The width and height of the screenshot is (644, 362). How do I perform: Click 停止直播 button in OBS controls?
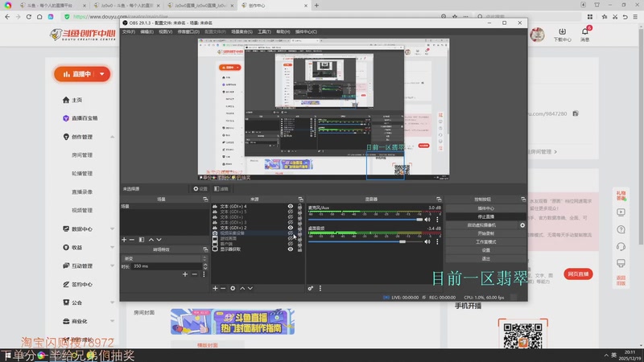(486, 216)
